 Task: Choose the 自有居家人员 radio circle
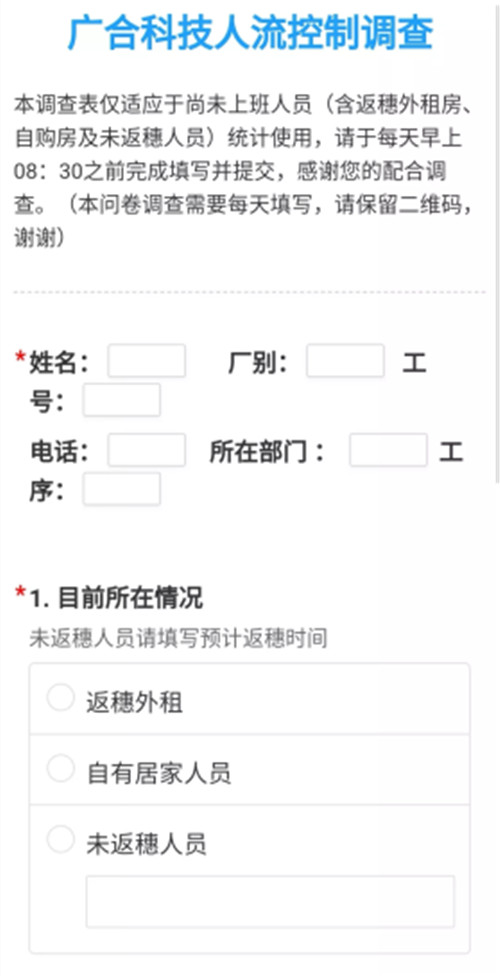(x=61, y=769)
